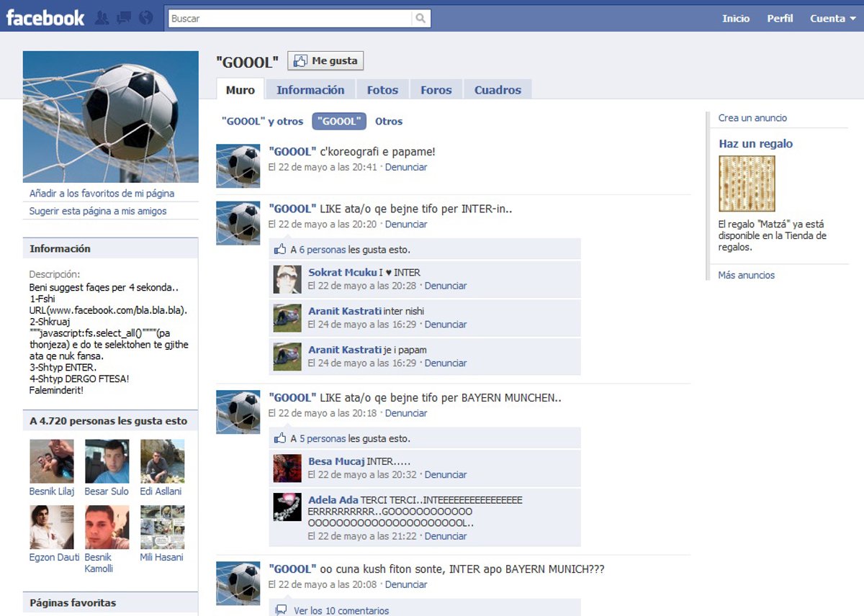Click in the Buscar search field
Screen dimensions: 864x616
(289, 19)
